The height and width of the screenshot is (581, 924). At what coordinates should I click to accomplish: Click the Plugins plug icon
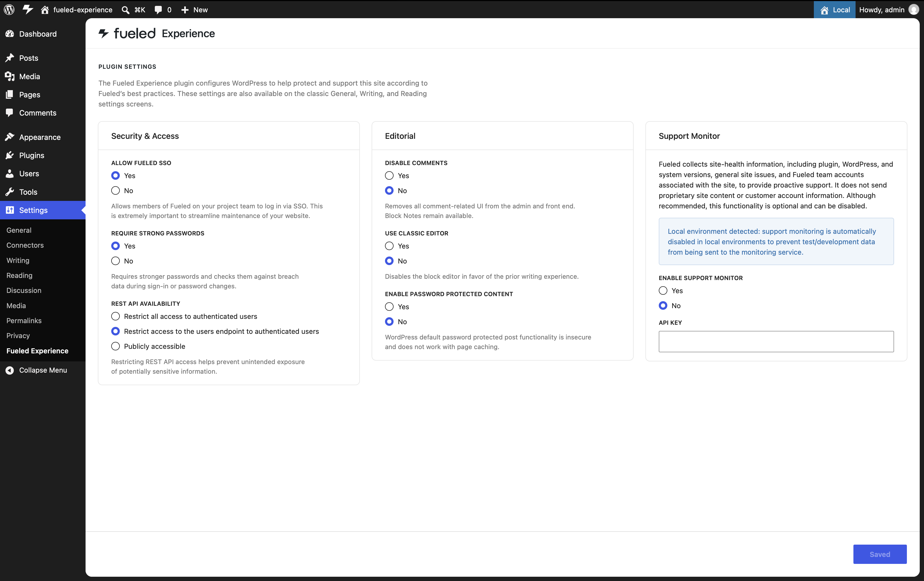[10, 155]
